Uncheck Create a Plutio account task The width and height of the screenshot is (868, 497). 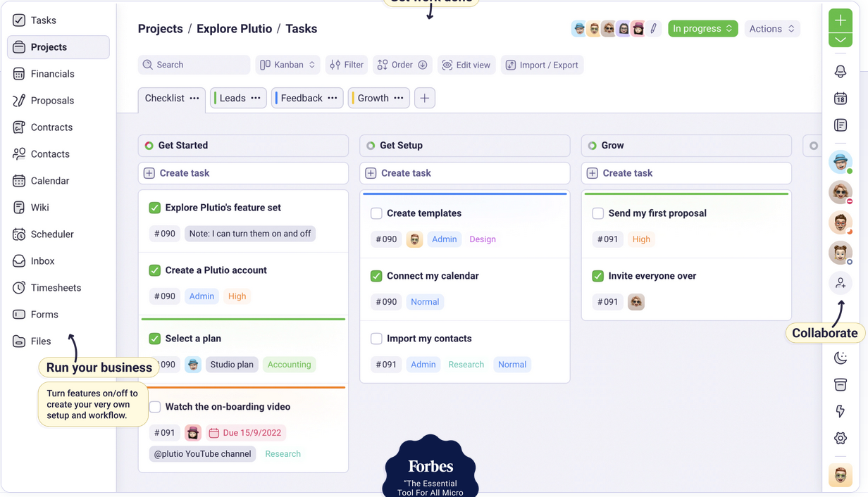click(x=155, y=270)
